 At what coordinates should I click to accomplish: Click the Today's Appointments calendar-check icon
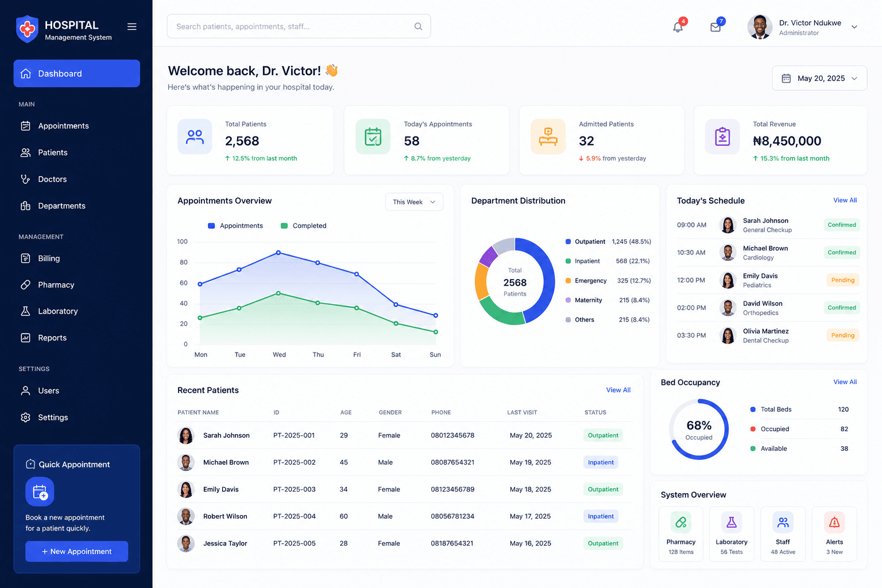coord(373,137)
